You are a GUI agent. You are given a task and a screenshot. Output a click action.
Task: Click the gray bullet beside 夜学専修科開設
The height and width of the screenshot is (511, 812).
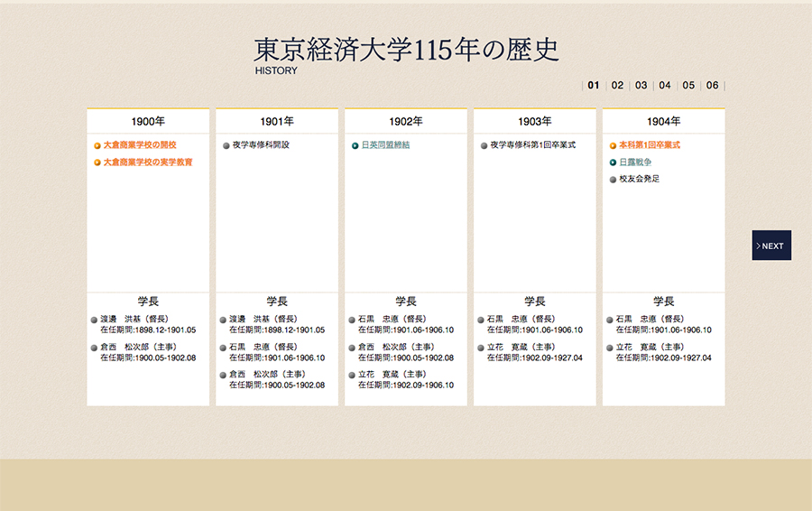click(x=226, y=146)
